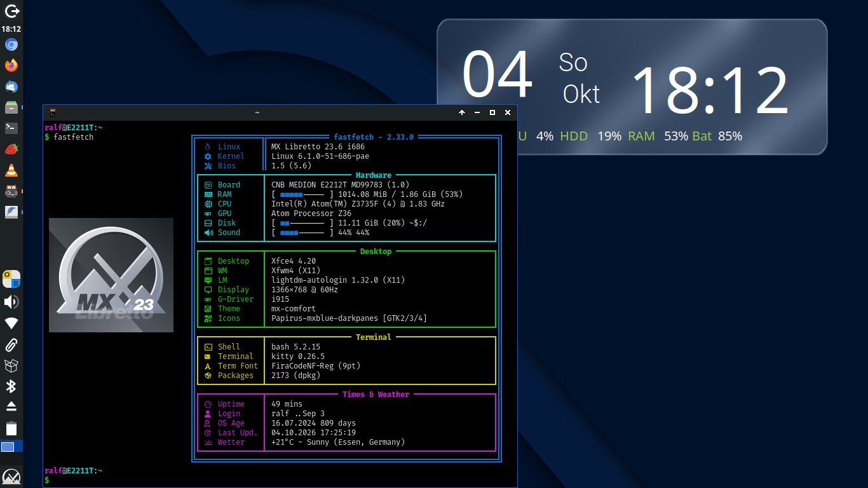The height and width of the screenshot is (488, 868).
Task: Open the MX Linux start menu
Action: [11, 477]
